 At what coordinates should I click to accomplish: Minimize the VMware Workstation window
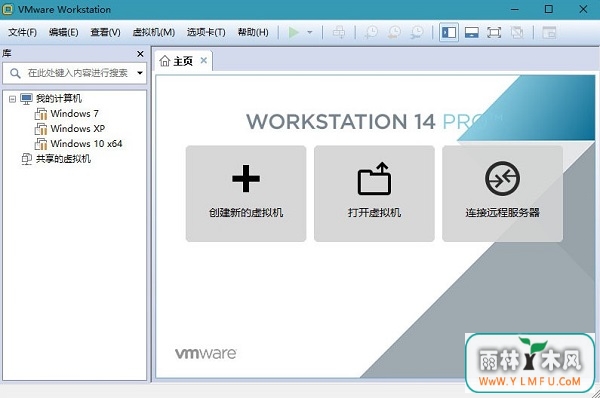(x=515, y=9)
